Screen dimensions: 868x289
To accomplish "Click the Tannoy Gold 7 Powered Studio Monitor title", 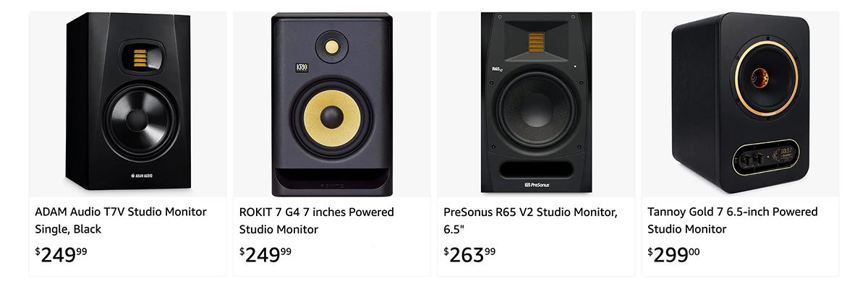I will [x=733, y=220].
